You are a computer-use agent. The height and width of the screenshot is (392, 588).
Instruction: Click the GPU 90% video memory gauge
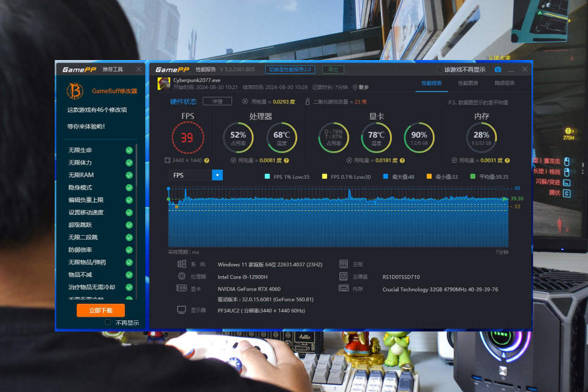[x=419, y=138]
